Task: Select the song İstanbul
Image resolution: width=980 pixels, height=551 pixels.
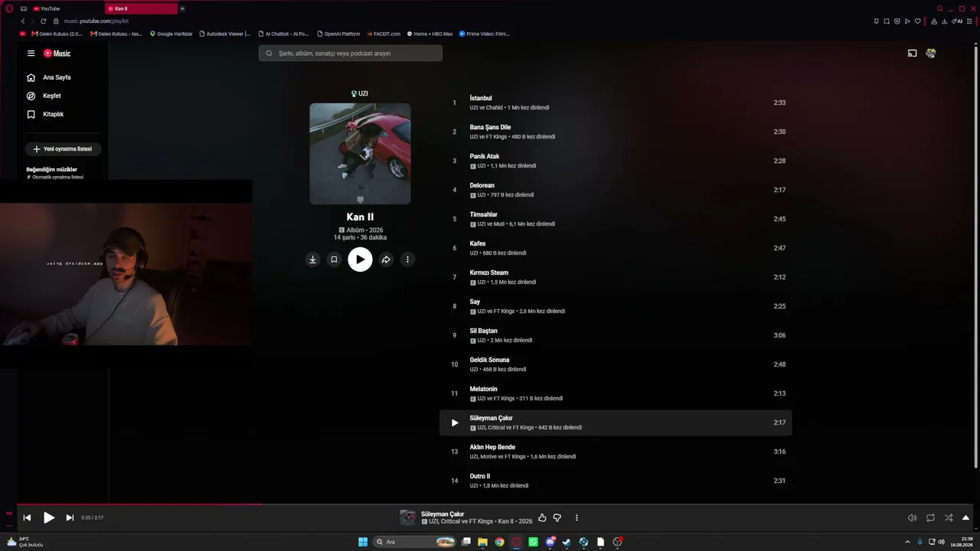Action: 481,98
